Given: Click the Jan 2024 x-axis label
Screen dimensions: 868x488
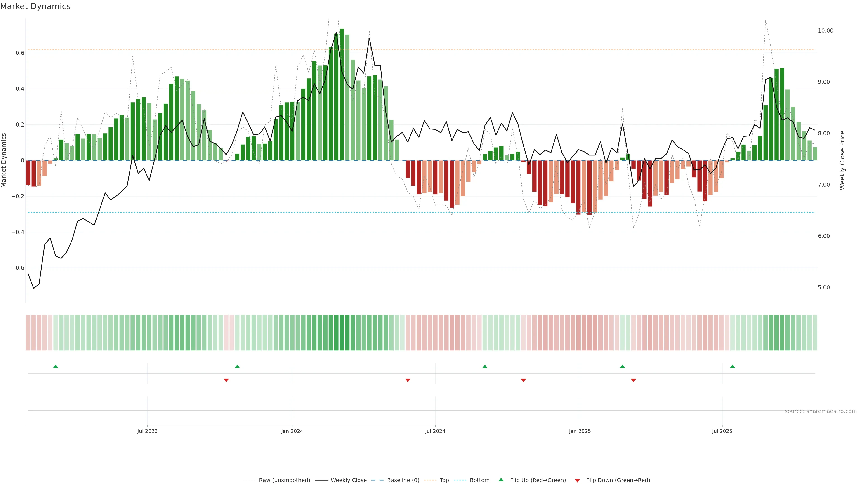Looking at the screenshot, I should click(292, 431).
